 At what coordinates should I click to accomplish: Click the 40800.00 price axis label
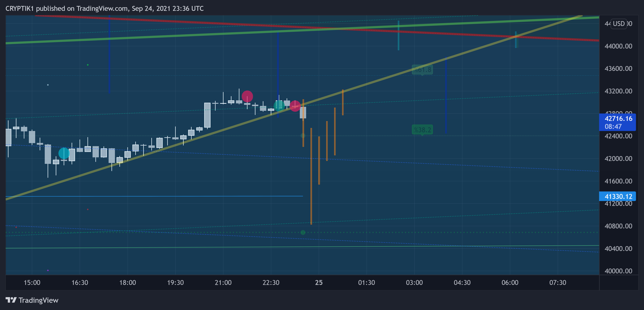[x=618, y=226]
